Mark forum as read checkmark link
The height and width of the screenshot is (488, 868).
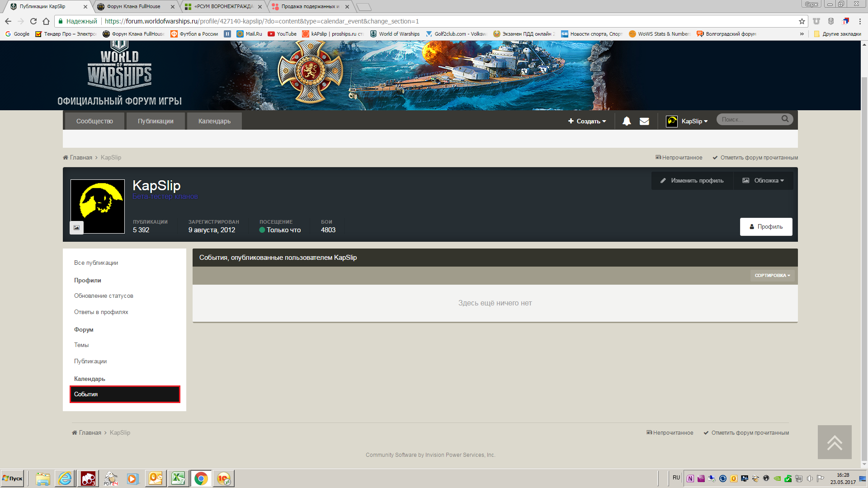(x=755, y=158)
